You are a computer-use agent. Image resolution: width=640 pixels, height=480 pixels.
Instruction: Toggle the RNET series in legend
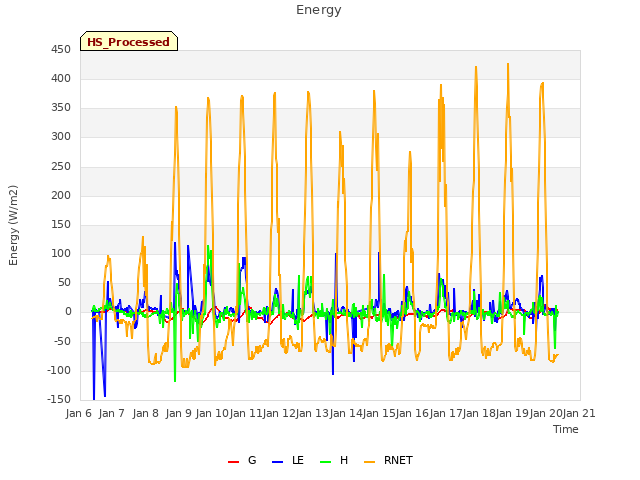pos(388,461)
